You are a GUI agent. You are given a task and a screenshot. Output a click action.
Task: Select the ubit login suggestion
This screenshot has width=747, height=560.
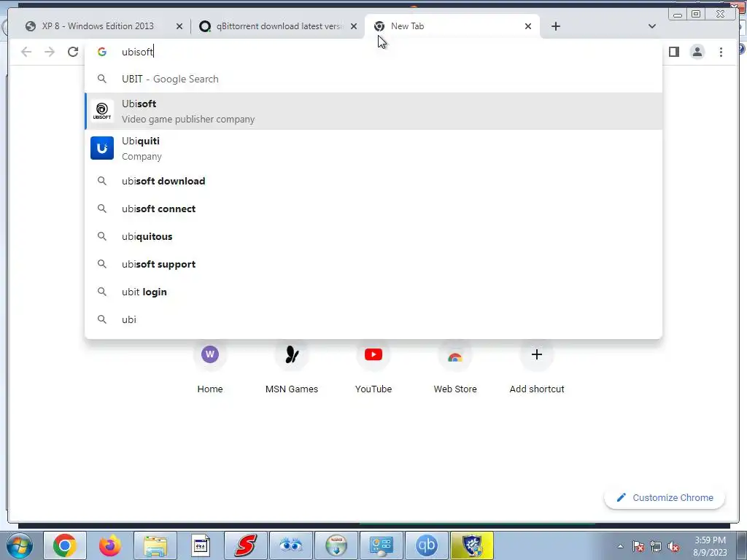pos(373,292)
